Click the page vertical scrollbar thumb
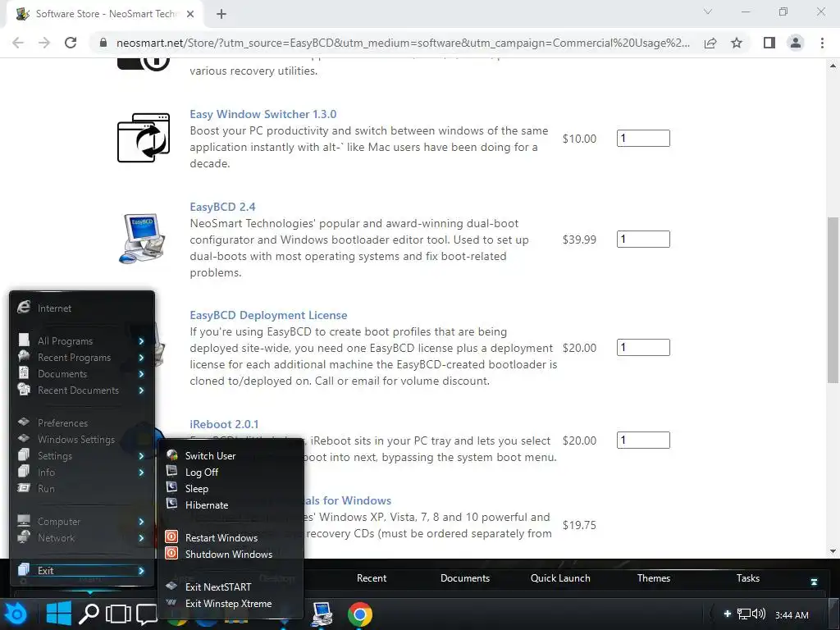Image resolution: width=840 pixels, height=630 pixels. pyautogui.click(x=833, y=300)
